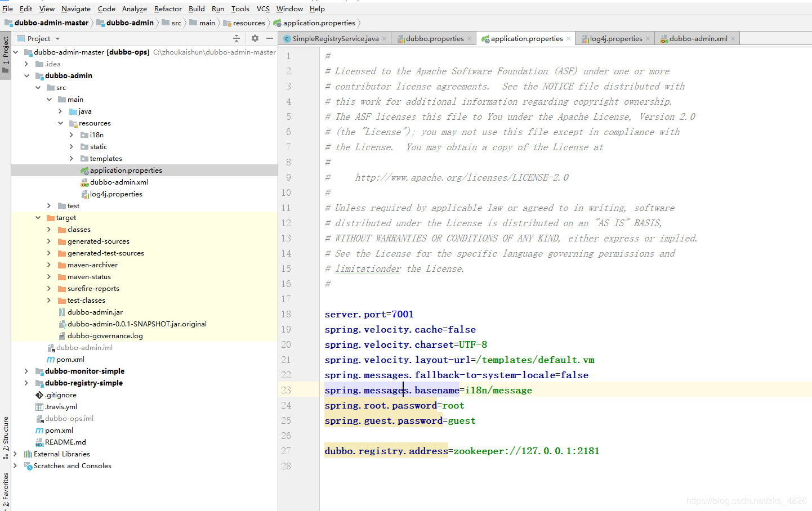
Task: Collapse the resources folder
Action: [60, 123]
